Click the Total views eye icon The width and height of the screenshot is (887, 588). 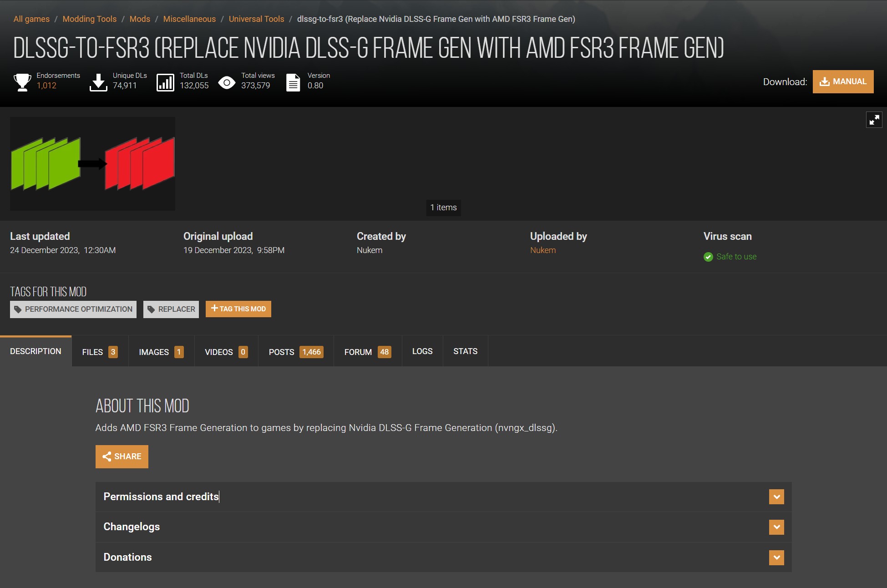pyautogui.click(x=227, y=82)
